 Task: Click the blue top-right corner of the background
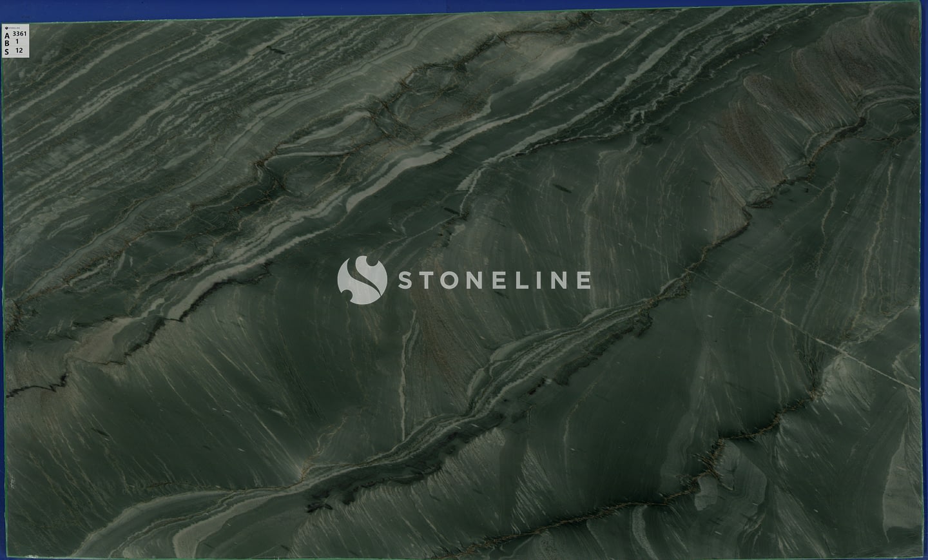[923, 4]
